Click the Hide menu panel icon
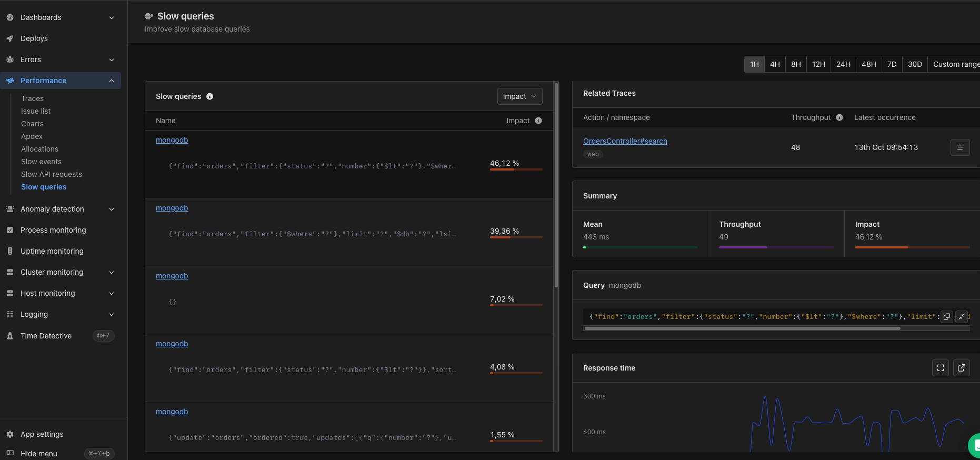Viewport: 980px width, 460px height. coord(10,453)
